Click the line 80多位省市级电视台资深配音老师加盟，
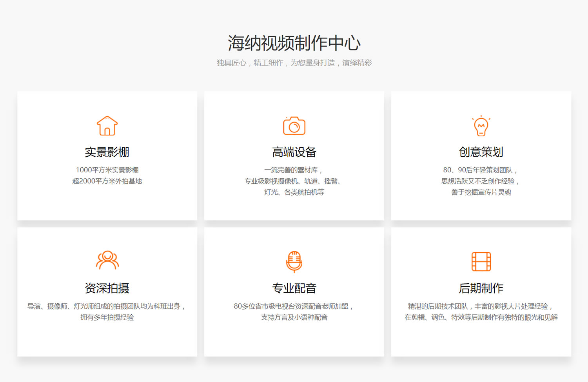Viewport: 588px width, 382px height. (294, 306)
